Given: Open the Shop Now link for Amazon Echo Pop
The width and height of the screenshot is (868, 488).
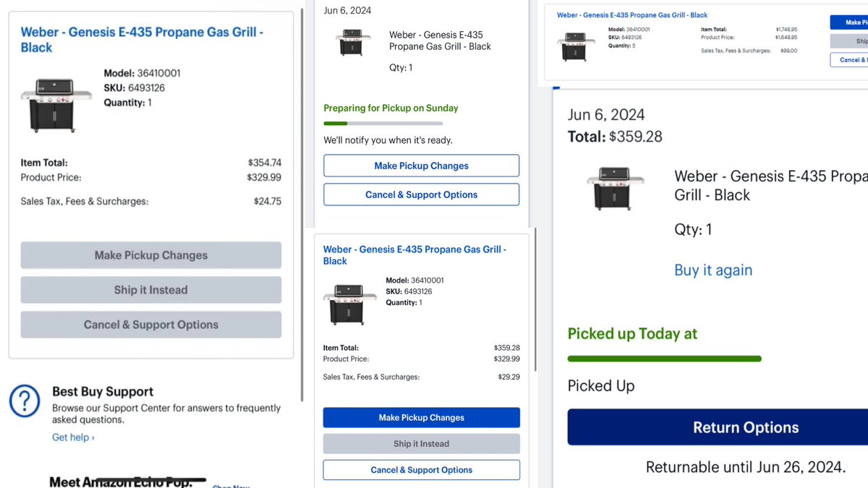Looking at the screenshot, I should [230, 485].
